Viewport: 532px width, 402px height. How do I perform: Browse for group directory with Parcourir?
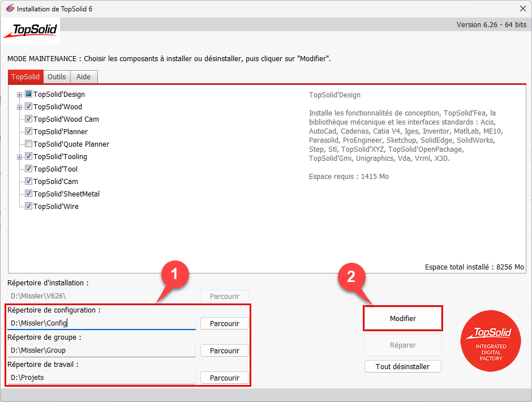225,350
